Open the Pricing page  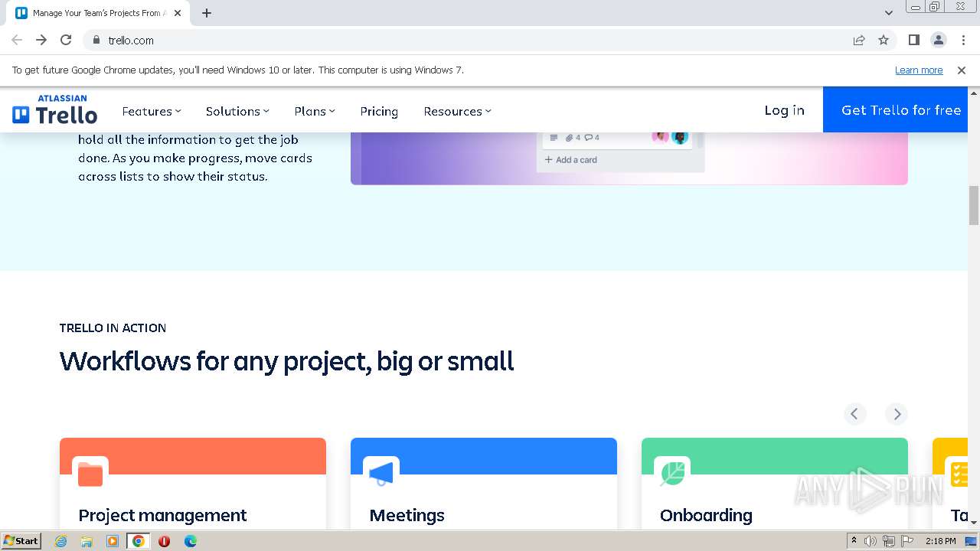click(x=379, y=111)
